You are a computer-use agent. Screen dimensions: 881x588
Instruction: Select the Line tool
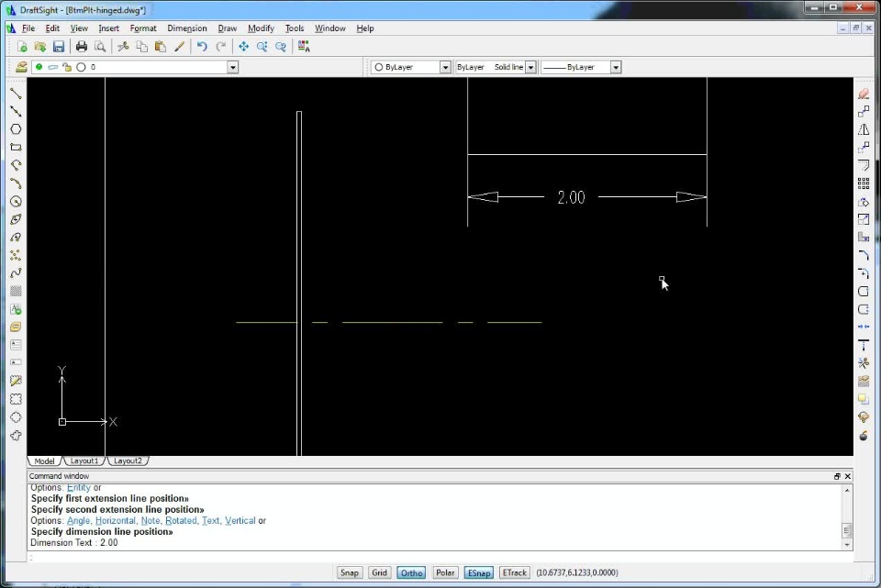[x=16, y=94]
